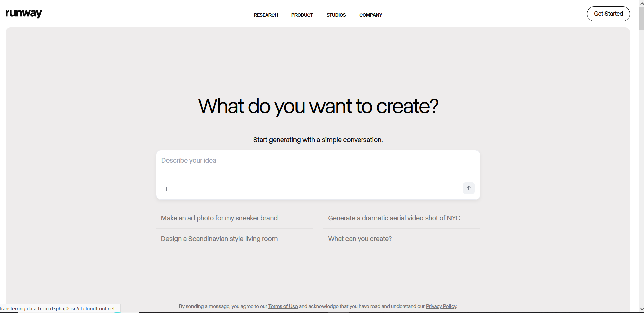Click the scrollbar up arrow
The image size is (644, 313).
click(x=641, y=4)
